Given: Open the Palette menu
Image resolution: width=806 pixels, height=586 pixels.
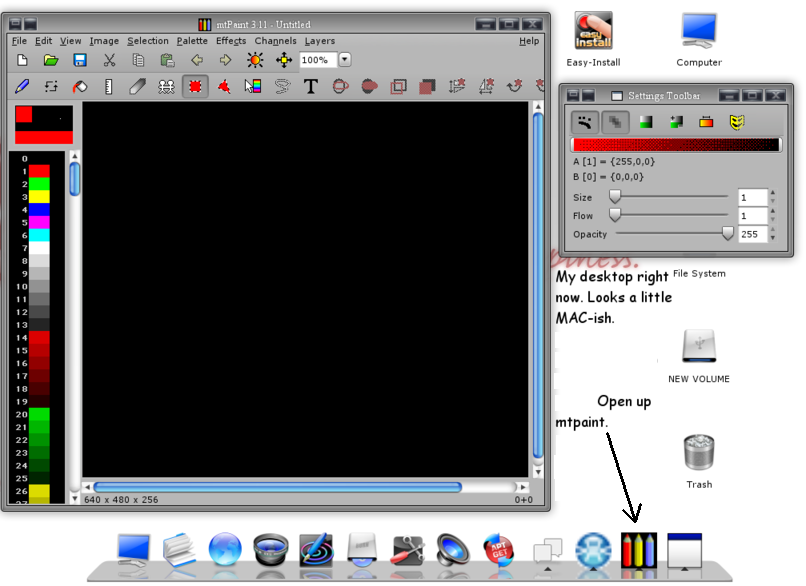Looking at the screenshot, I should [192, 41].
